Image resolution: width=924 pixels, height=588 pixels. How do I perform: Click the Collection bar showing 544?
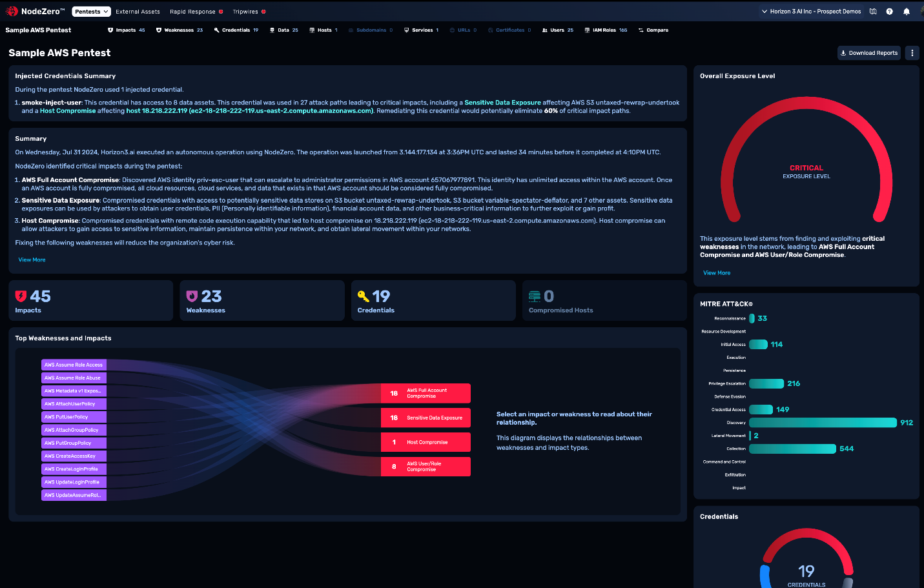pyautogui.click(x=792, y=449)
